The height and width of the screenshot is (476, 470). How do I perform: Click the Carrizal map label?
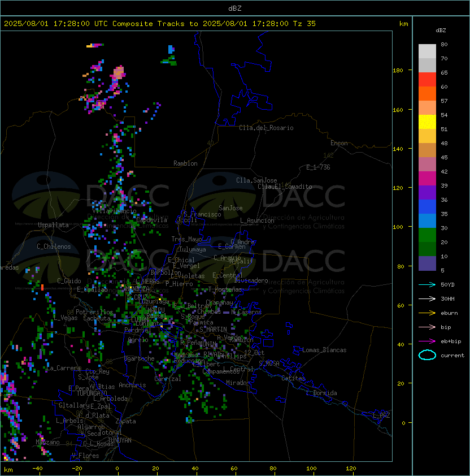[x=167, y=379]
